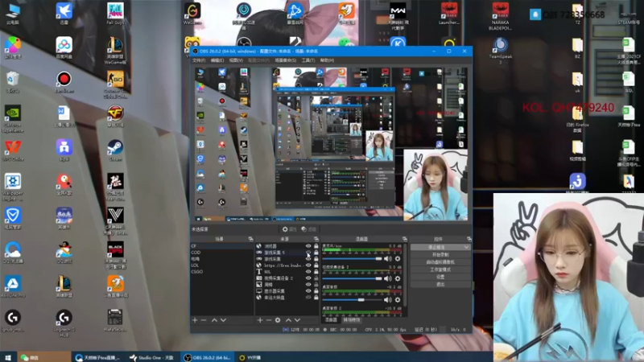Move source up in Sources list

288,320
